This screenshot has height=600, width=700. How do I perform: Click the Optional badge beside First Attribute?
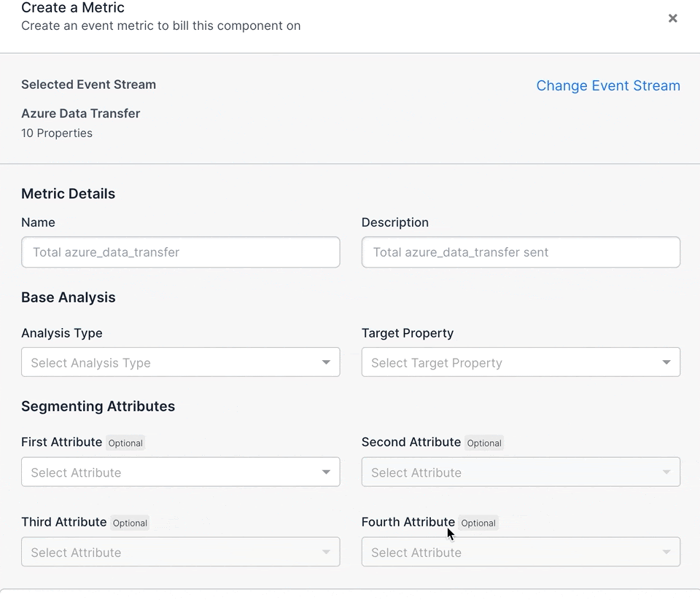point(125,443)
